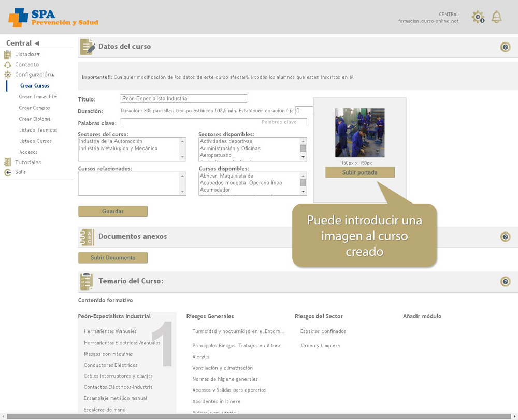Click the course cover image thumbnail

pos(360,133)
